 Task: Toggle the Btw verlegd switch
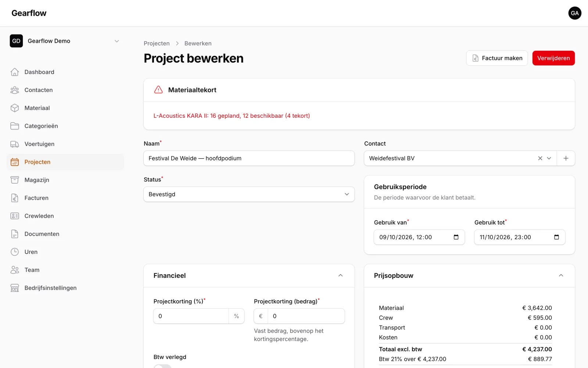(x=162, y=367)
